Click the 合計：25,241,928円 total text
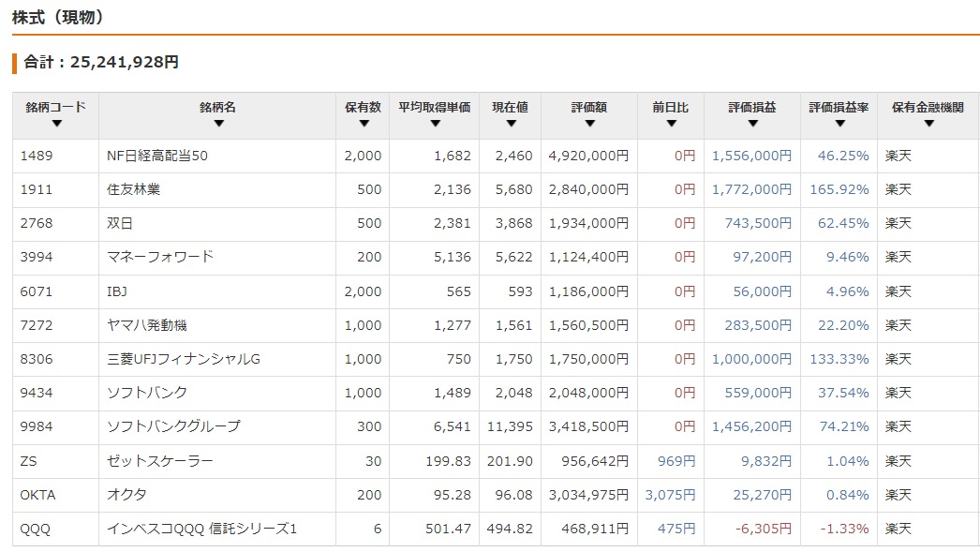 point(101,62)
